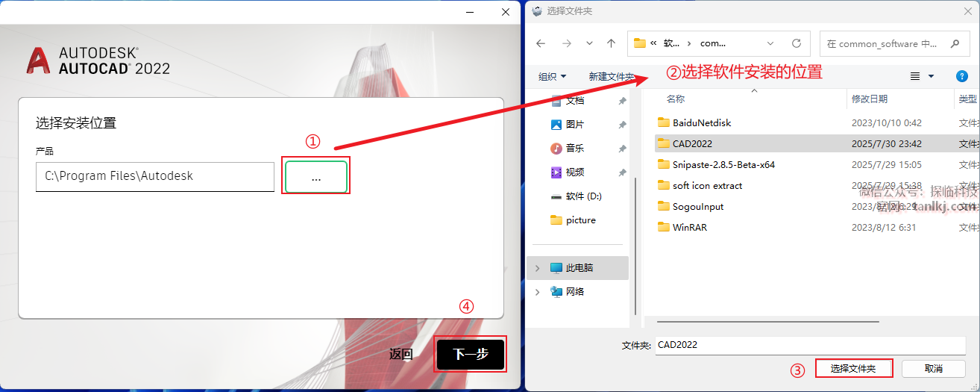Select the SogouInput folder

coord(698,206)
